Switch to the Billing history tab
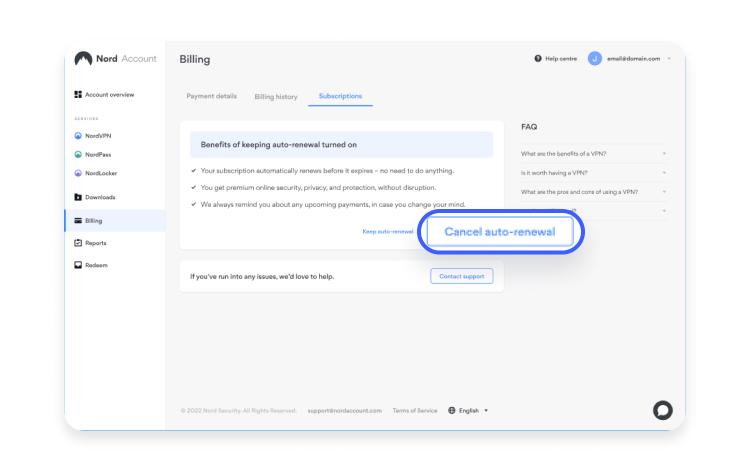Screen dimensions: 750x473 click(276, 97)
